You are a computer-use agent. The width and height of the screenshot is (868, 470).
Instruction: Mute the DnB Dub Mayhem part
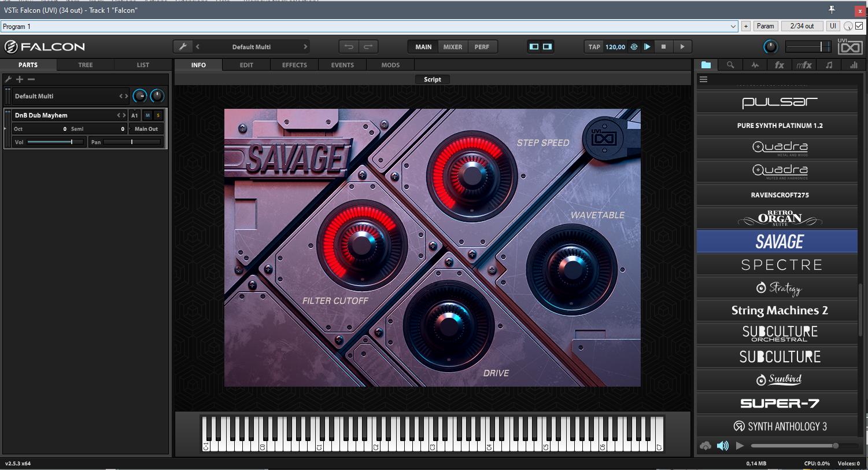[147, 115]
